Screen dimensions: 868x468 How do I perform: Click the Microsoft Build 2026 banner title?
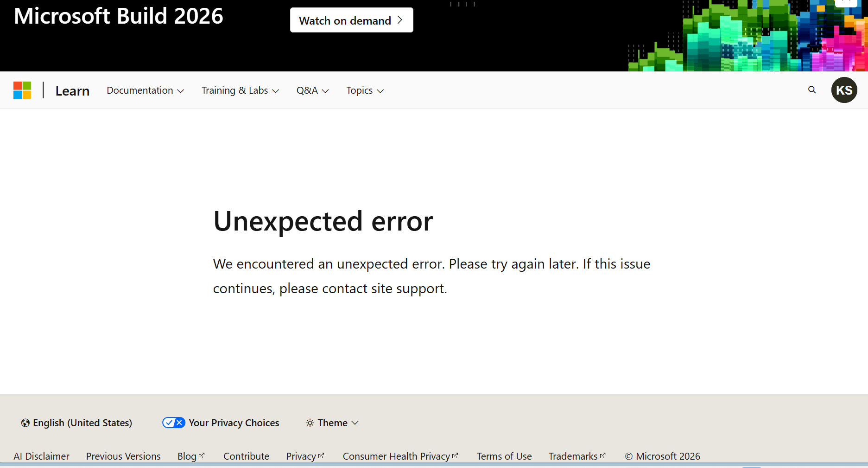119,16
